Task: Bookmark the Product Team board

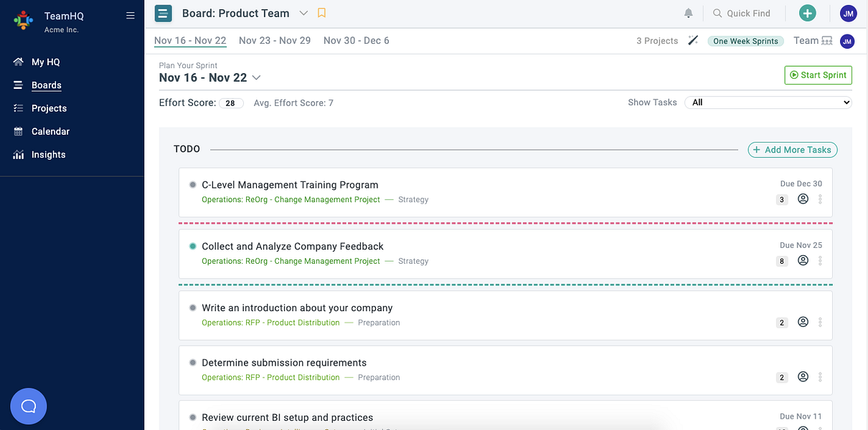Action: [x=322, y=13]
